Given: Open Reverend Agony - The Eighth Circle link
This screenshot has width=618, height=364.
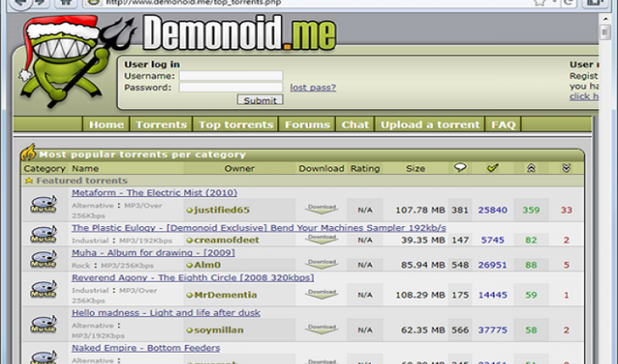Looking at the screenshot, I should 193,278.
